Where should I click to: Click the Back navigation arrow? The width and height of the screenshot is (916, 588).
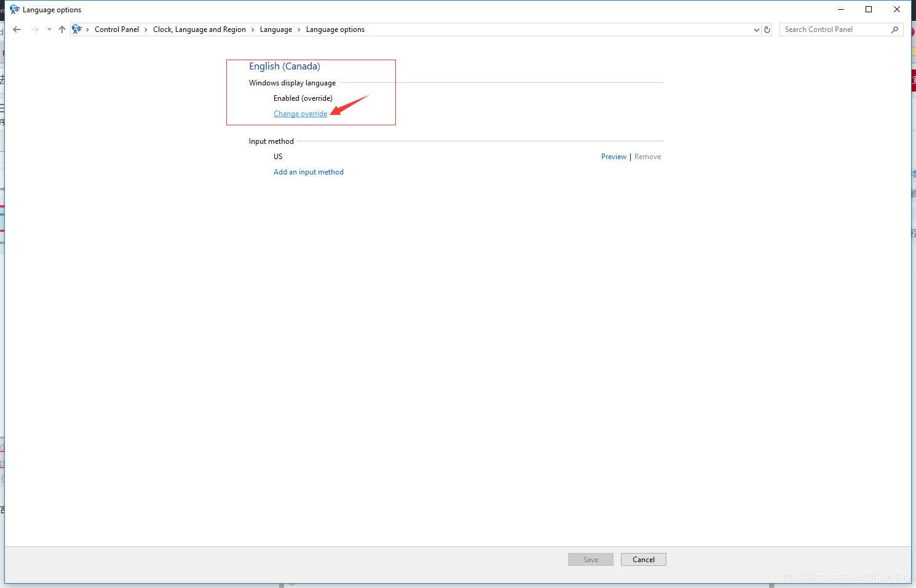pyautogui.click(x=17, y=29)
